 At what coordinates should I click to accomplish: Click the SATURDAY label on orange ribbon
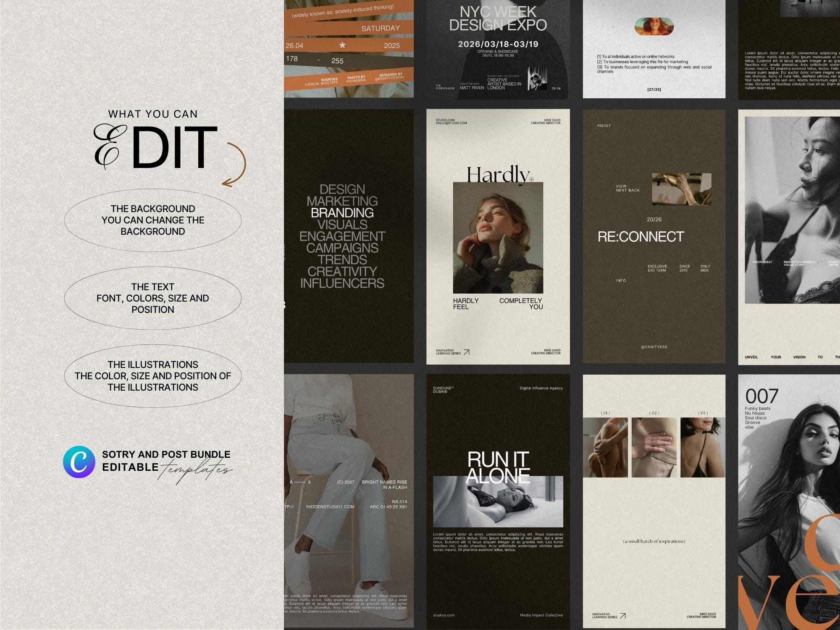click(381, 28)
